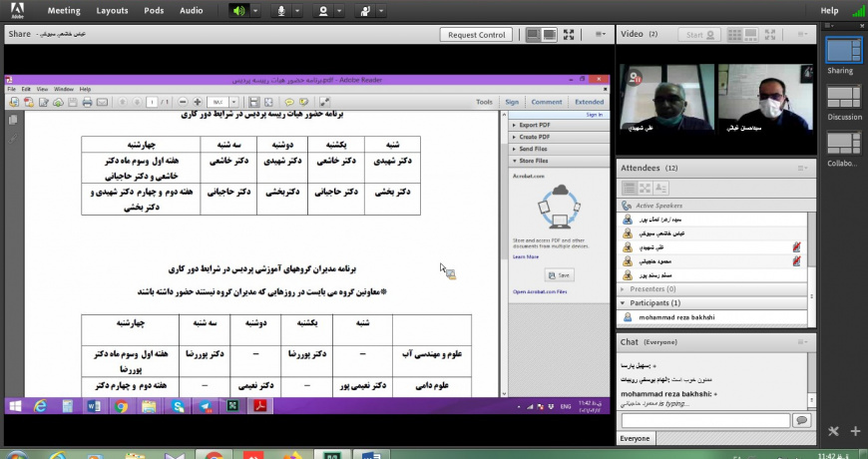Expand the Export PDF section

tap(558, 125)
